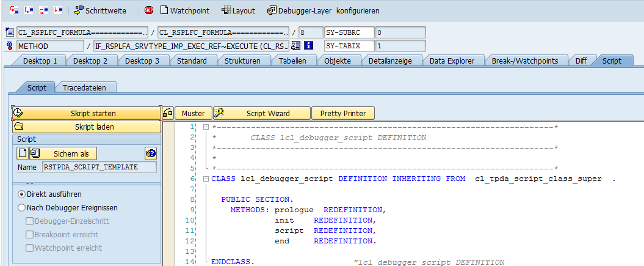Click the Skript starten button

click(86, 113)
